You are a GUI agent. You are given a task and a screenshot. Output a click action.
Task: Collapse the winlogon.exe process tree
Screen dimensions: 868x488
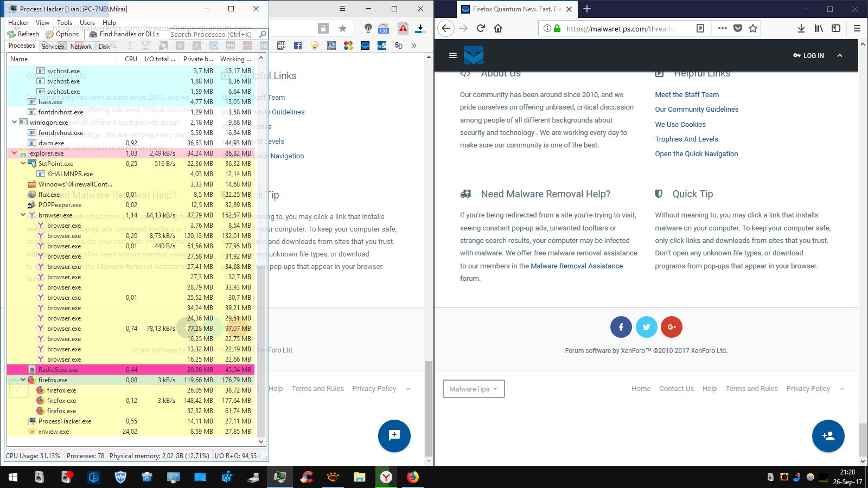(14, 123)
